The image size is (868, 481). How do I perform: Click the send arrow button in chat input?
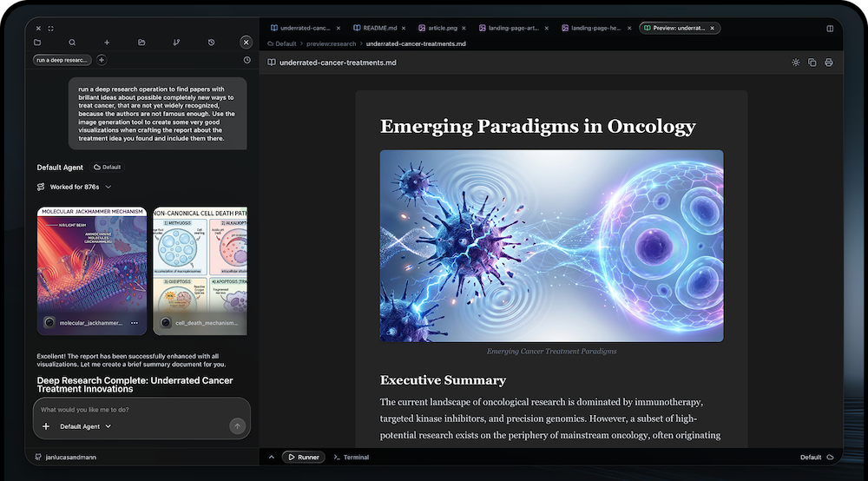pos(237,426)
